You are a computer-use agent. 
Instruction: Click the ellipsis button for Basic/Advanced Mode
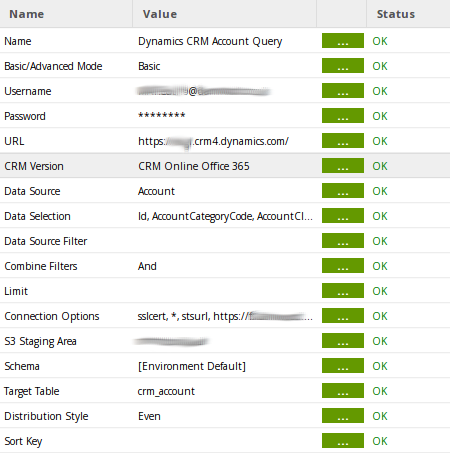(x=343, y=66)
